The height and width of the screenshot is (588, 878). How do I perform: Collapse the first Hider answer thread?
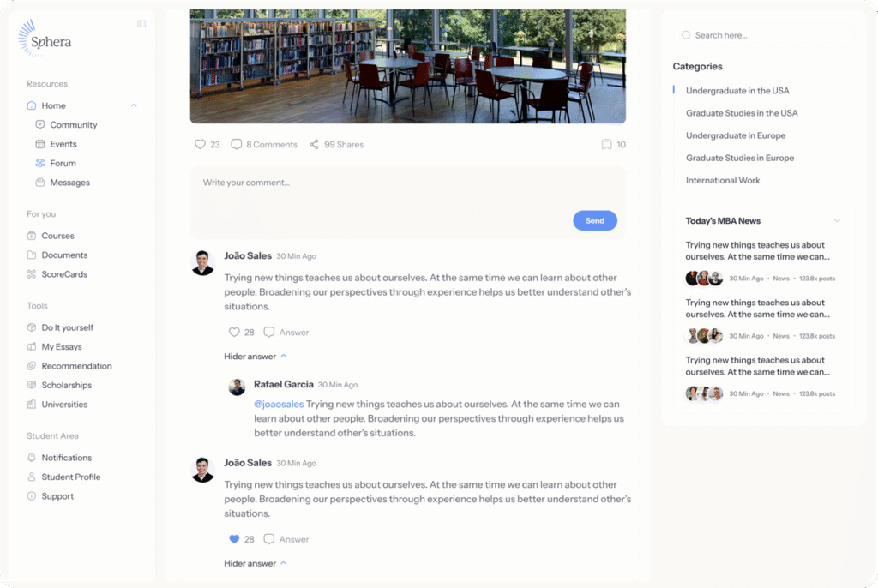(x=256, y=357)
